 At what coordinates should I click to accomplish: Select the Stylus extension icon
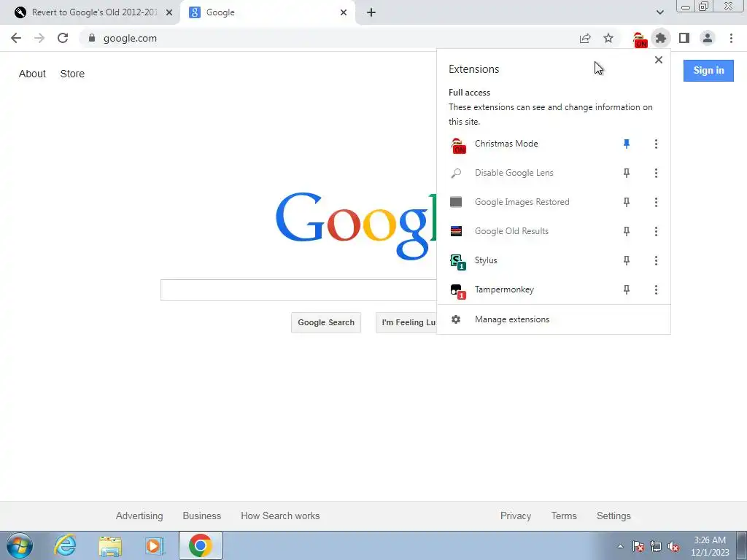point(457,262)
